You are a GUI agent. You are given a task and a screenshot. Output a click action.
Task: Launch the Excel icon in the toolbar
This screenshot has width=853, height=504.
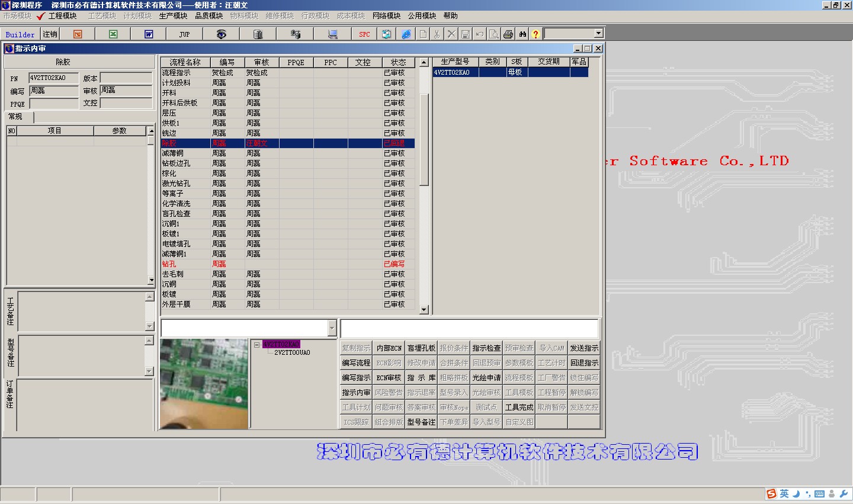tap(113, 34)
